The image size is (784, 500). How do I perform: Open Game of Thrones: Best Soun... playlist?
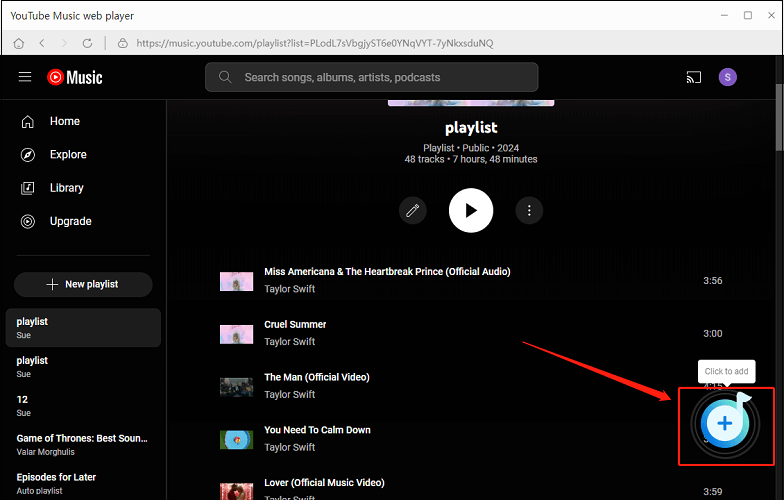coord(83,444)
